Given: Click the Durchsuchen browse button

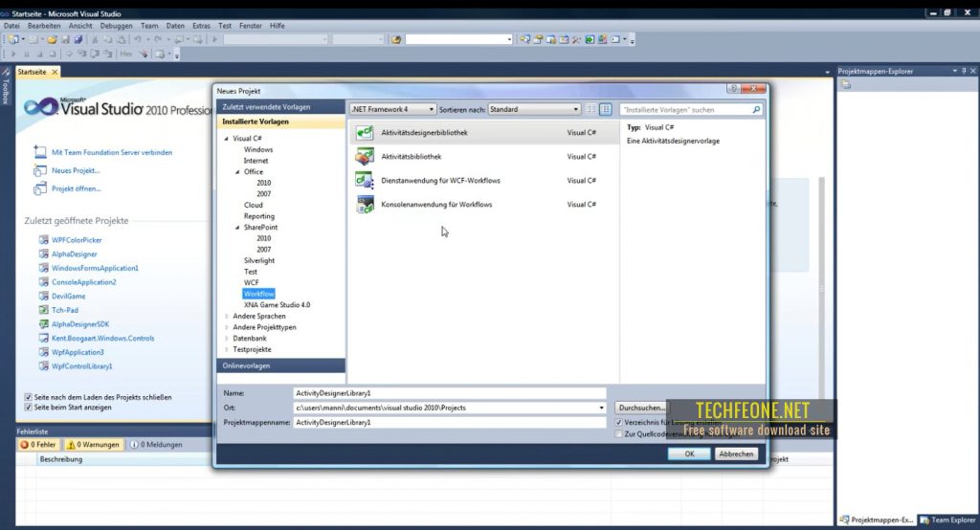Looking at the screenshot, I should click(x=641, y=408).
